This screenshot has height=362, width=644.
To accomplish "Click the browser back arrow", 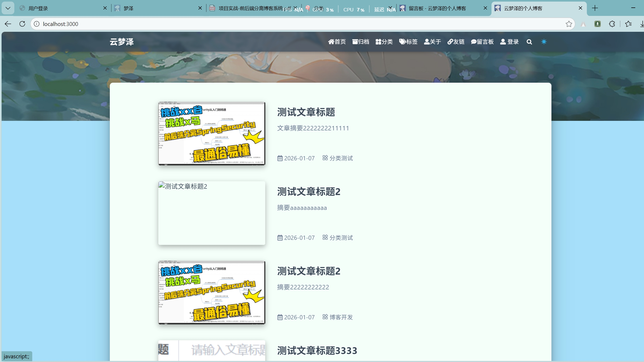I will pyautogui.click(x=8, y=24).
